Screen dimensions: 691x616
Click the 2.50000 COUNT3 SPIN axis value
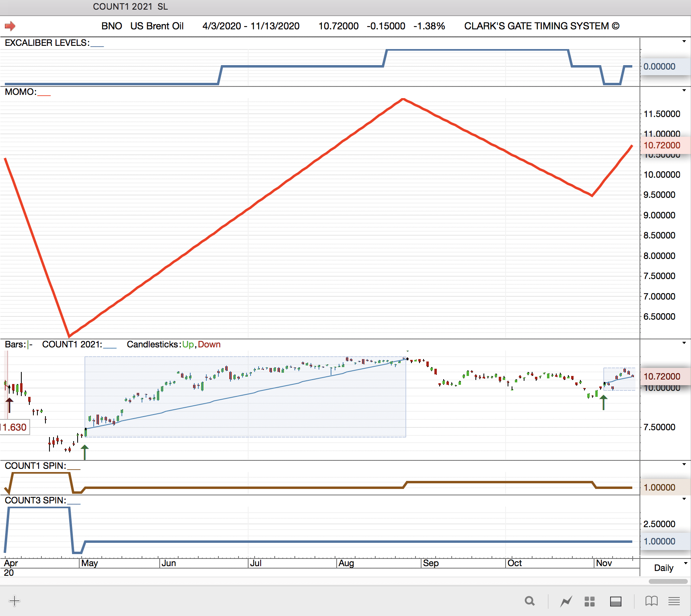660,524
